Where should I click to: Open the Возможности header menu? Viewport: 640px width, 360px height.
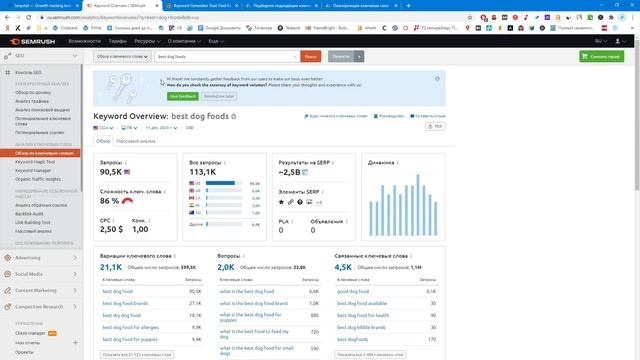click(84, 41)
